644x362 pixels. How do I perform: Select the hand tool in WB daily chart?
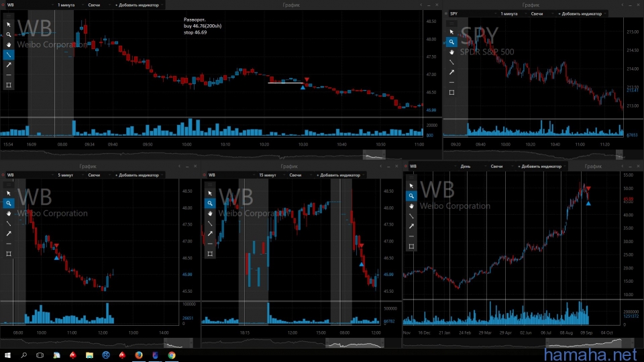pyautogui.click(x=411, y=206)
